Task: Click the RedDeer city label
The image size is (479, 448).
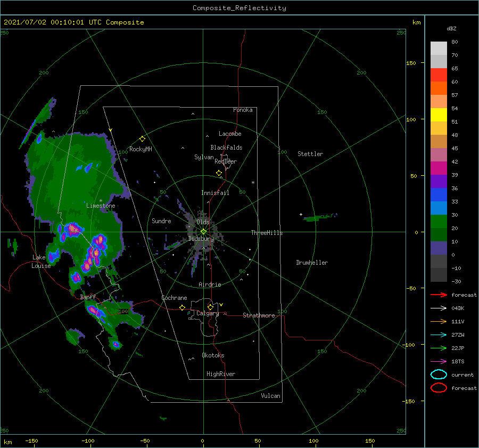Action: 226,161
